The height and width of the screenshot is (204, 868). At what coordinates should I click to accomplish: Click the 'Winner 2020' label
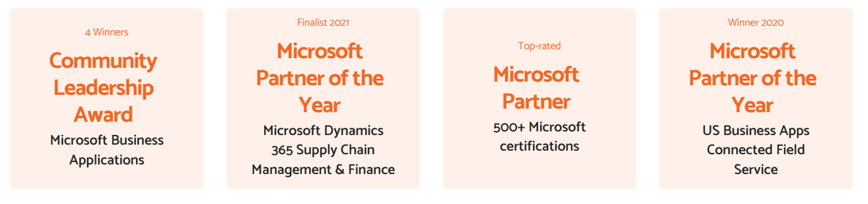(x=756, y=23)
